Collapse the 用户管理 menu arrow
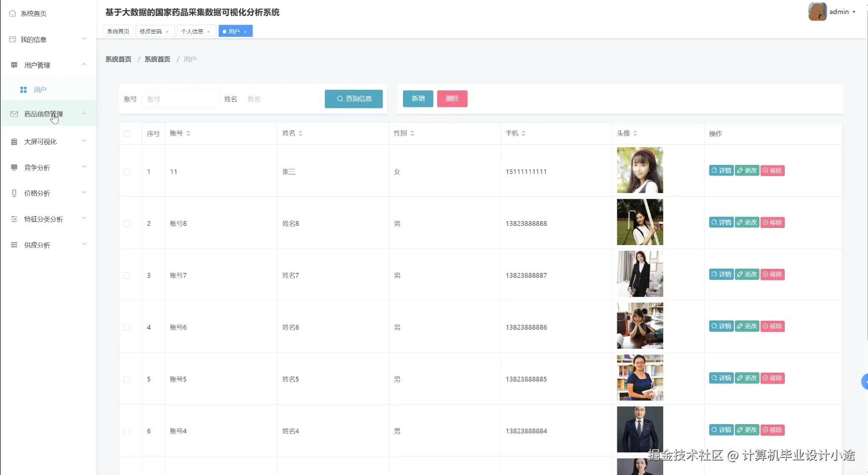 point(84,64)
